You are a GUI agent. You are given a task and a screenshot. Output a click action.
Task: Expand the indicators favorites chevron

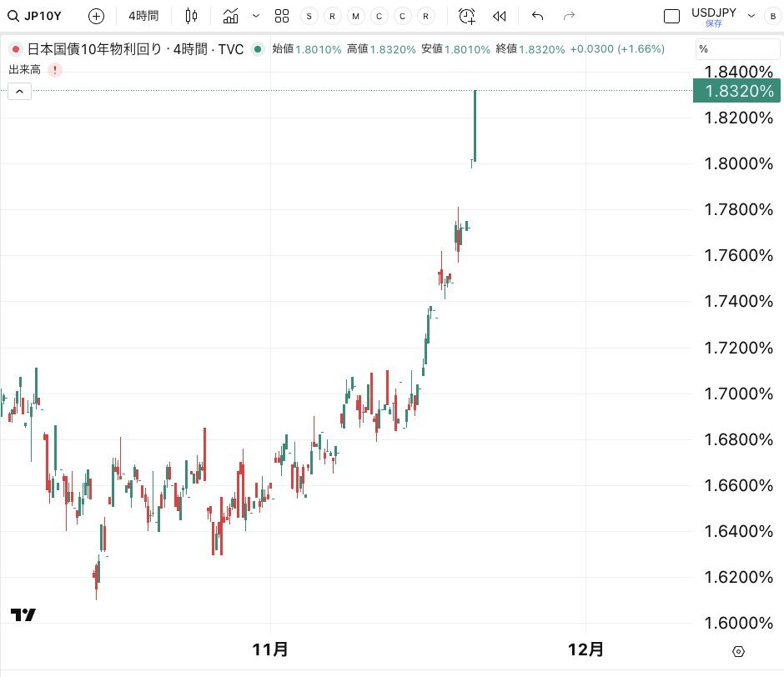pos(256,16)
